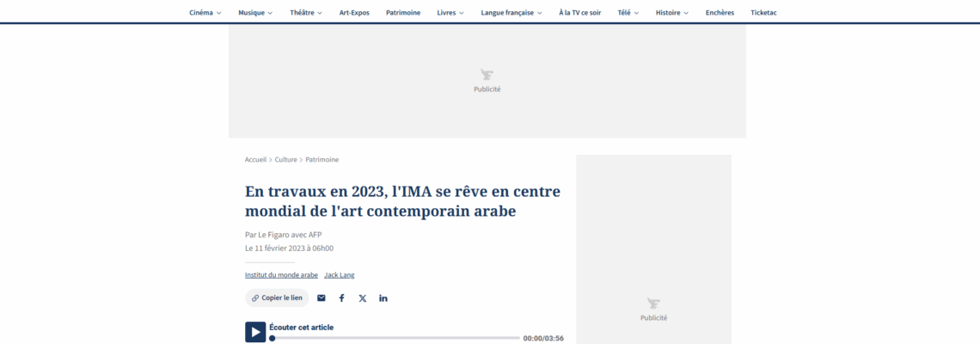
Task: Share the article on X
Action: 362,298
